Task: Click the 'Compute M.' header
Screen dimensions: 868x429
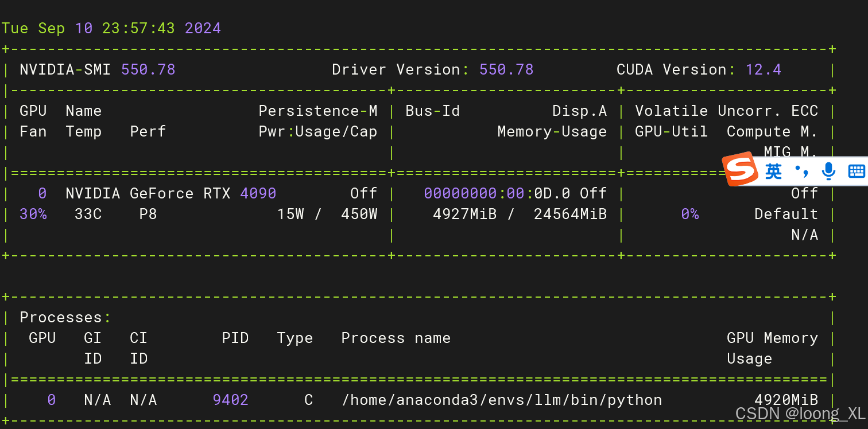Action: click(x=773, y=132)
